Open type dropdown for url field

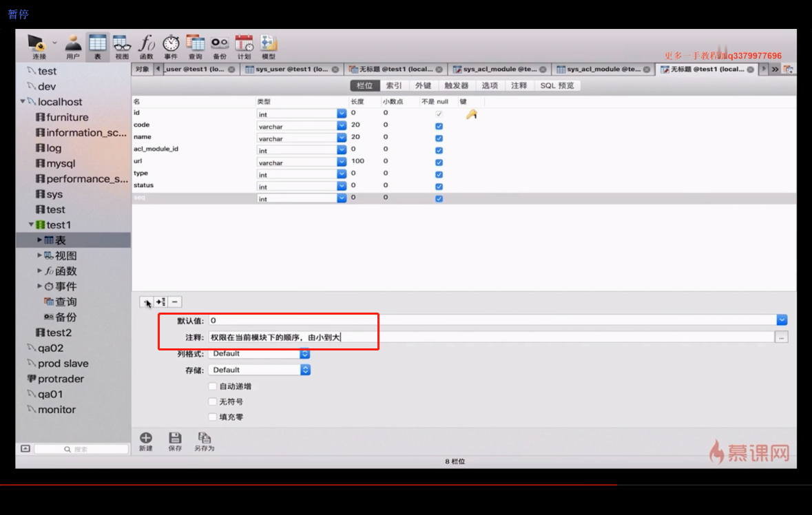click(342, 162)
